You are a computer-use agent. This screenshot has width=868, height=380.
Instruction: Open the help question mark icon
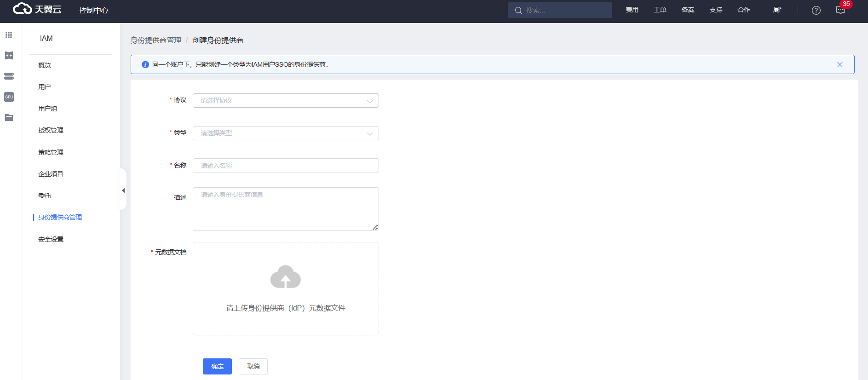pyautogui.click(x=816, y=10)
